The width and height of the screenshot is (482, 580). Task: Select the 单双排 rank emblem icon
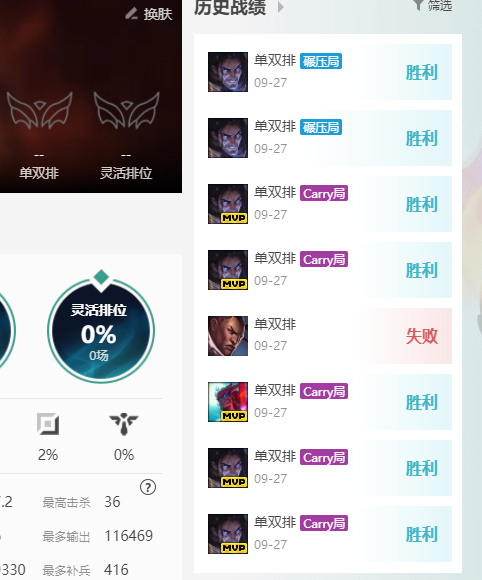pos(40,110)
